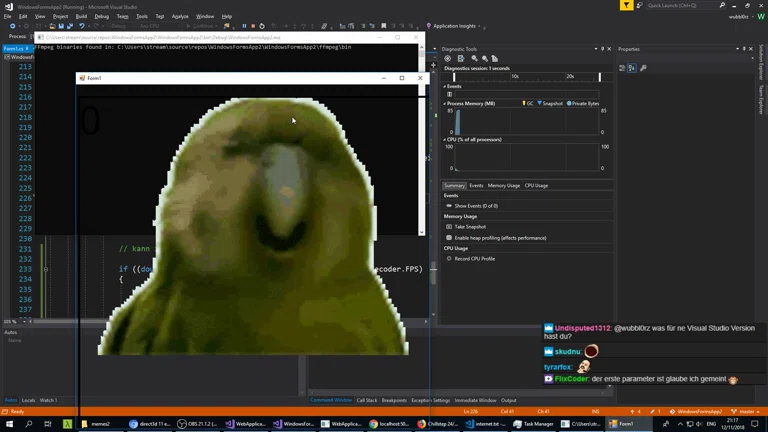
Task: Show Events in Diagnostic Tools summary
Action: [472, 206]
